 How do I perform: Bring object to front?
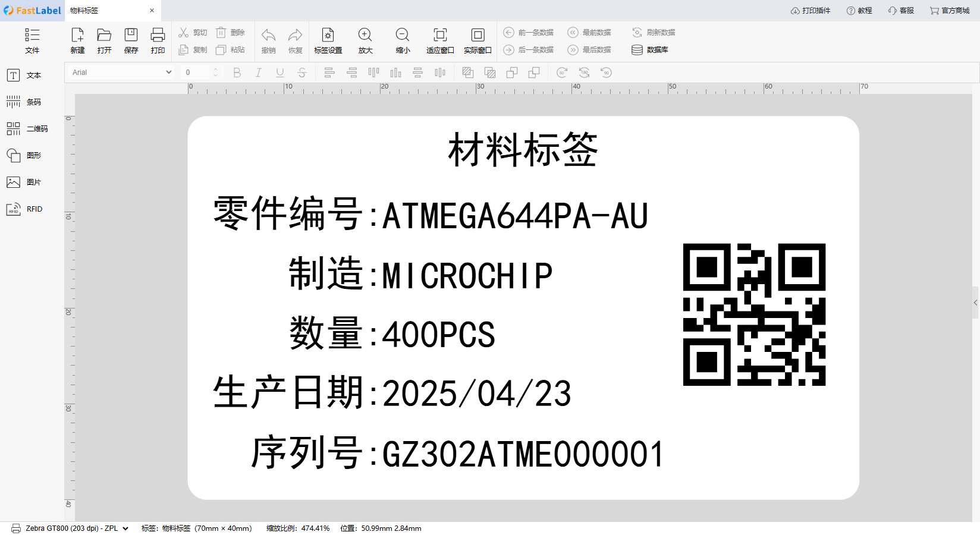pyautogui.click(x=468, y=73)
